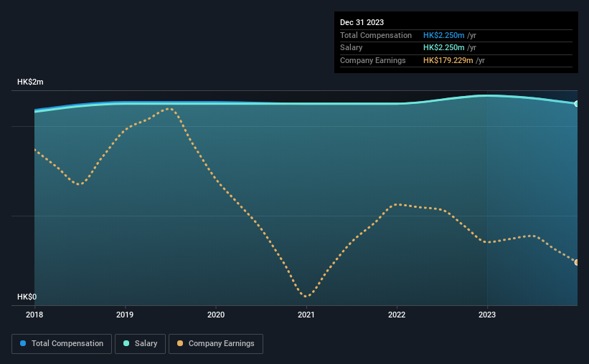Click the blue Total Compensation legend dot

23,343
